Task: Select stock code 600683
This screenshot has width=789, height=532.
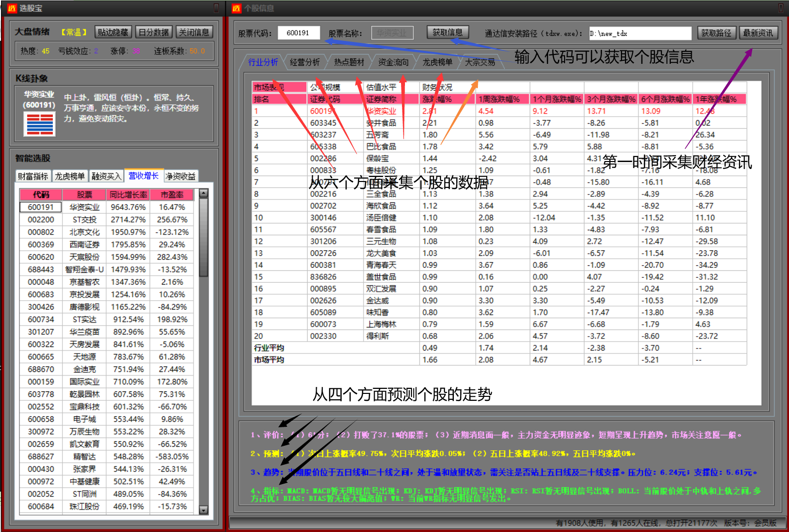Action: pos(41,294)
